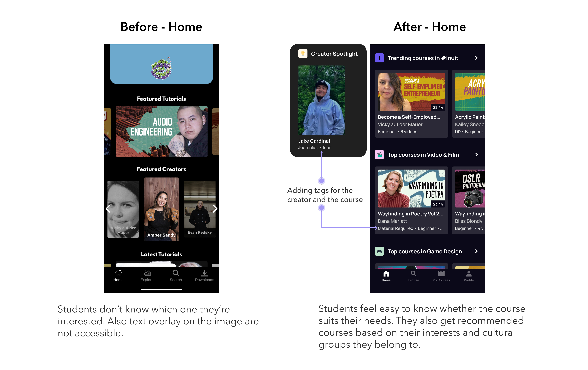Screen dimensions: 588x370
Task: Tap the Search magnifier in left app
Action: [176, 273]
